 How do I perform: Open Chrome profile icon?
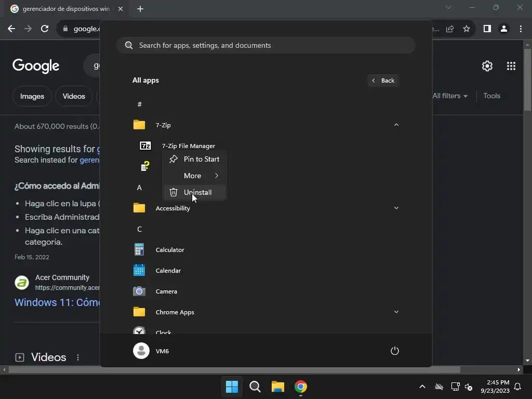click(x=504, y=29)
